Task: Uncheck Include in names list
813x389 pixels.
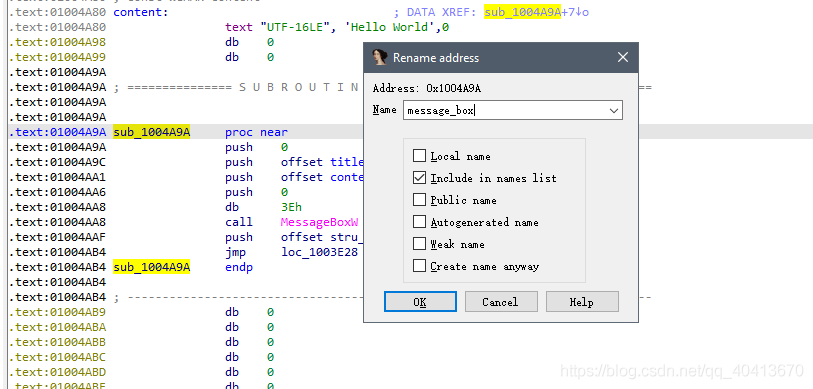Action: [x=419, y=178]
